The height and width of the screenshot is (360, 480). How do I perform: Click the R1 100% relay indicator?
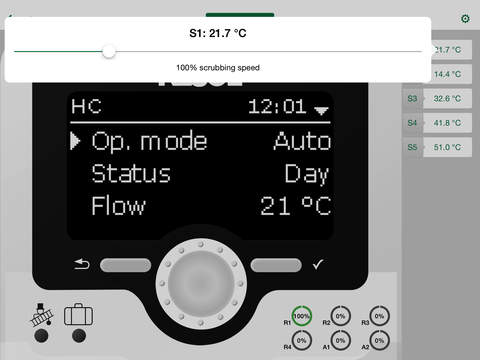(x=302, y=316)
